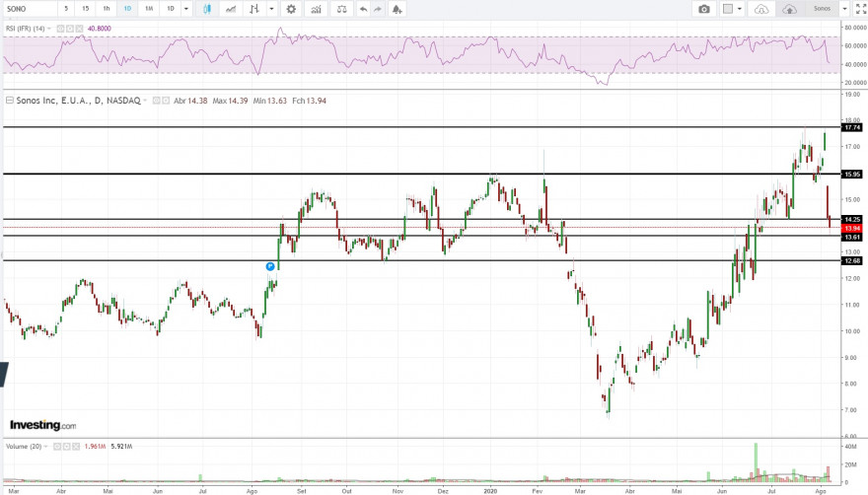The image size is (868, 495).
Task: Click the 2020 label on time axis
Action: (490, 491)
